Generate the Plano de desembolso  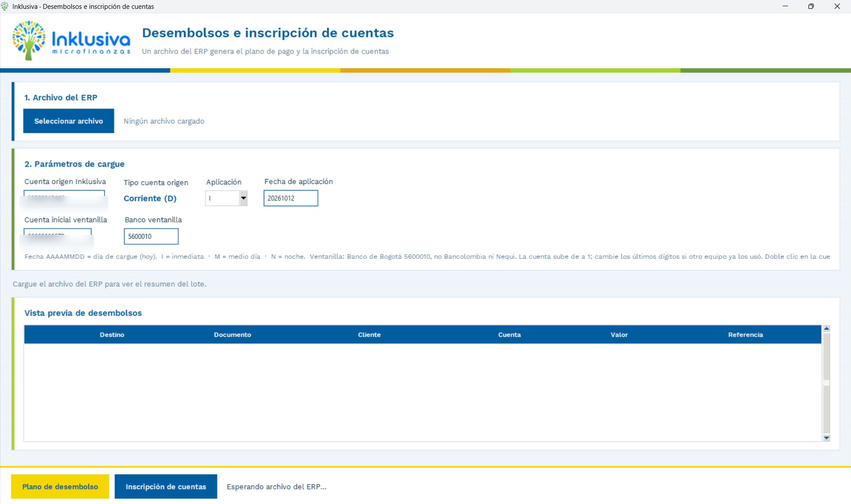tap(60, 487)
